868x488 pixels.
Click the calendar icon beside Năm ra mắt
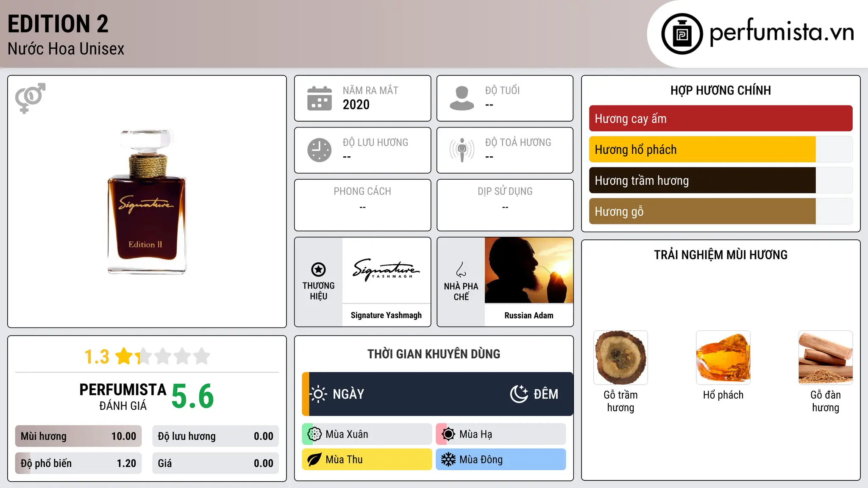pyautogui.click(x=320, y=98)
